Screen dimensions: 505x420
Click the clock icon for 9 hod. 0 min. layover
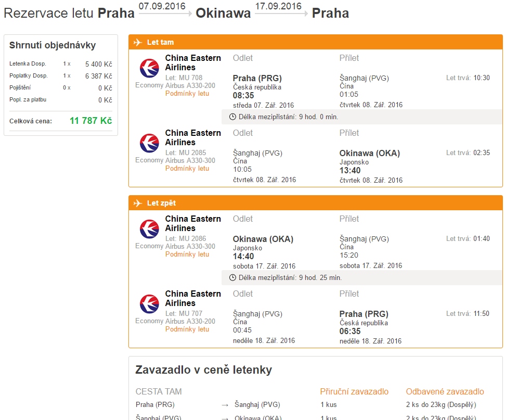tap(232, 117)
